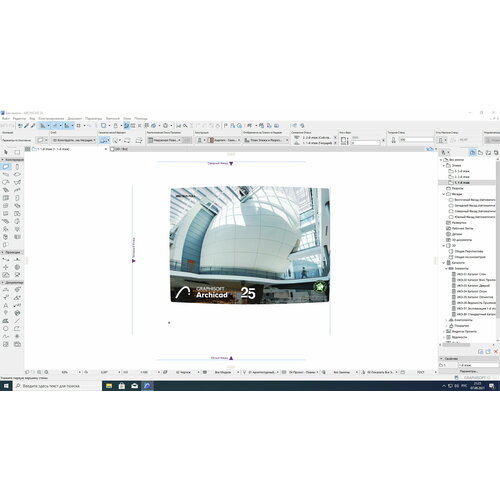500x500 pixels.
Task: Select the curved wall geometry method
Action: click(x=116, y=140)
